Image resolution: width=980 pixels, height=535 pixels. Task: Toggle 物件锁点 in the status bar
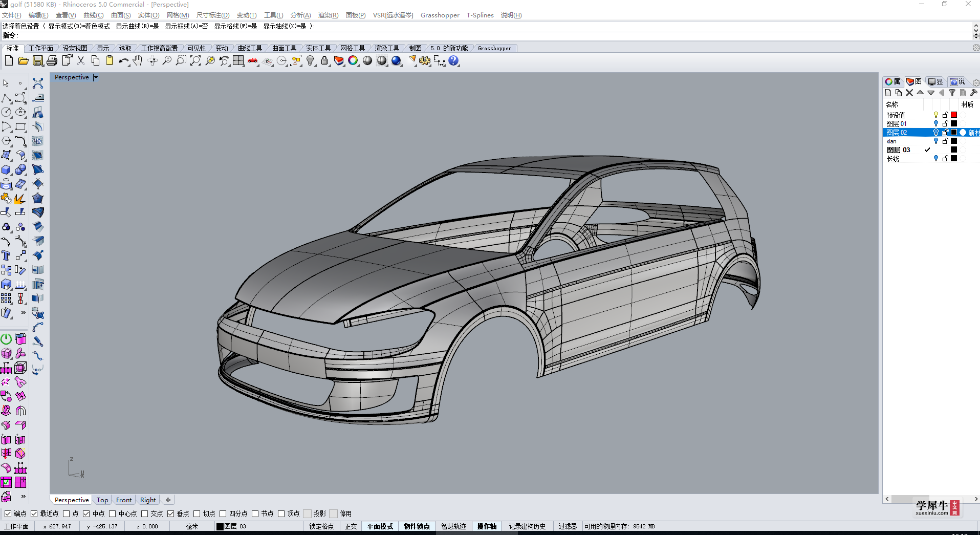(417, 526)
